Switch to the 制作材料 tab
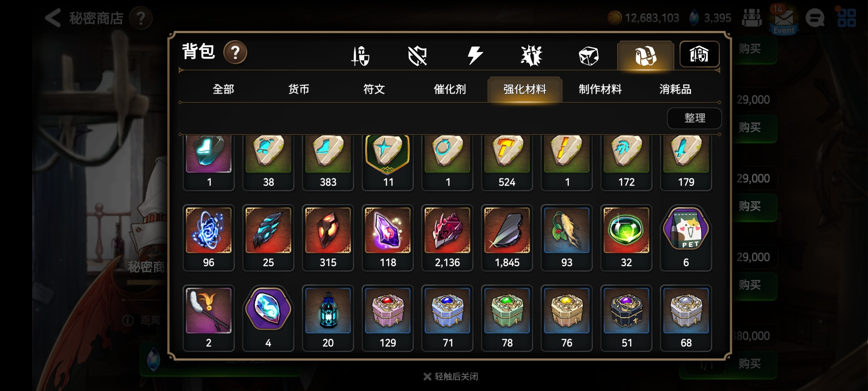This screenshot has height=391, width=868. click(600, 89)
